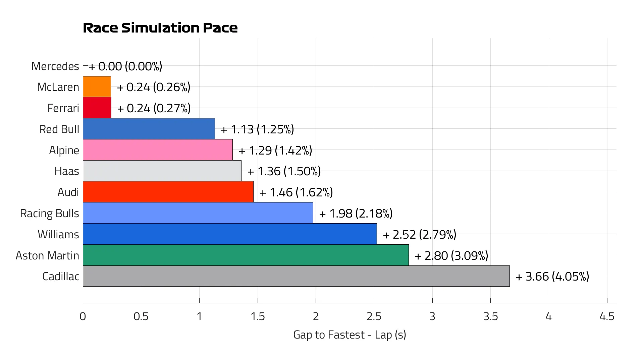Click the red Ferrari bar
Viewport: 644px width, 362px height.
coord(97,108)
